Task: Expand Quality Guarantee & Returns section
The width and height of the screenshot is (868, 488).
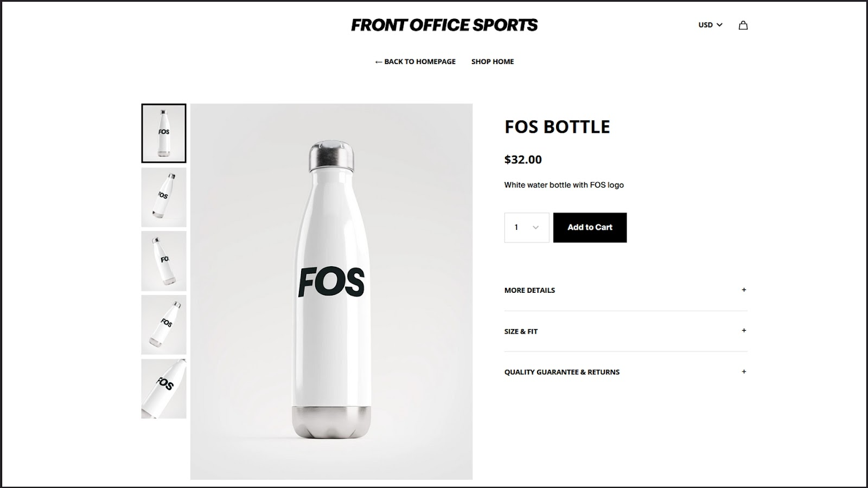Action: pos(561,372)
